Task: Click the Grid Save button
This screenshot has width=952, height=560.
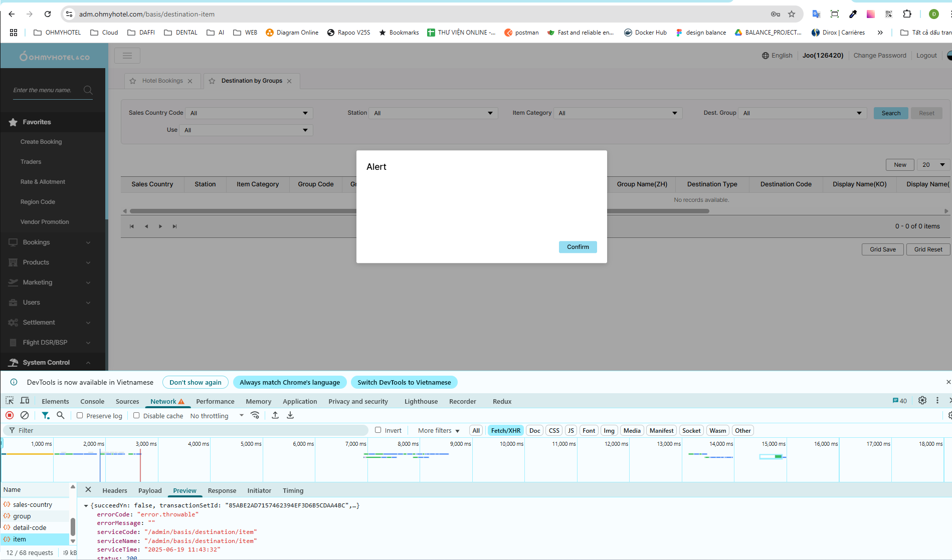Action: coord(883,249)
